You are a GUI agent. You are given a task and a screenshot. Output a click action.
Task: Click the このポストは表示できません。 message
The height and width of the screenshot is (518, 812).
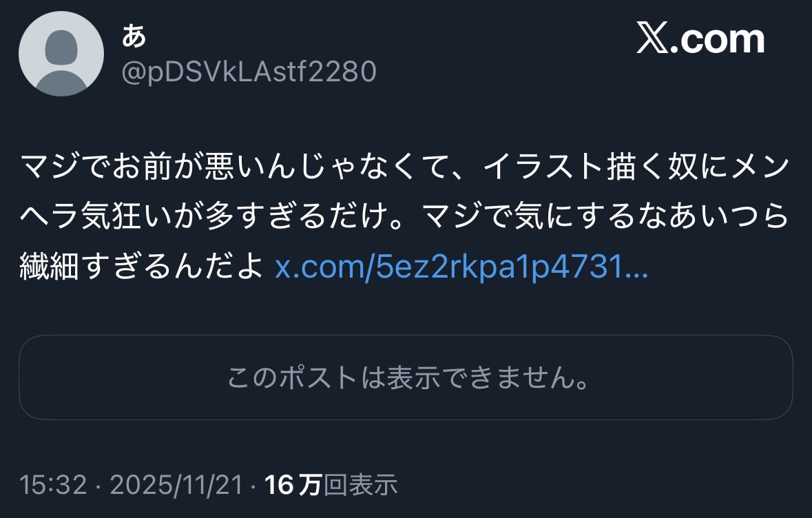(x=409, y=377)
